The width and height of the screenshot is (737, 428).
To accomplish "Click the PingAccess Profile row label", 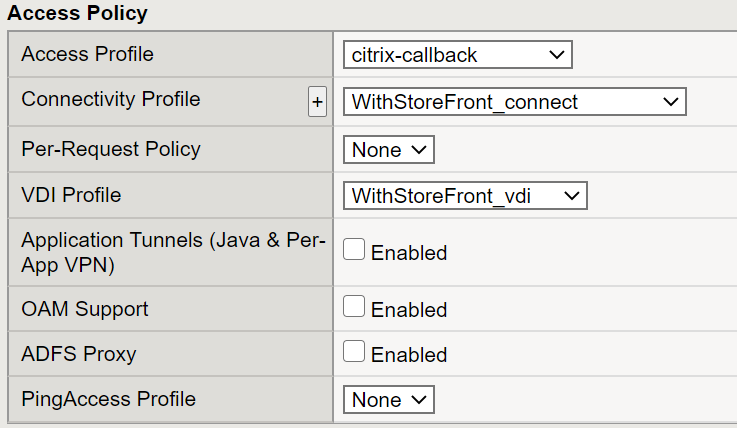I will pos(108,400).
